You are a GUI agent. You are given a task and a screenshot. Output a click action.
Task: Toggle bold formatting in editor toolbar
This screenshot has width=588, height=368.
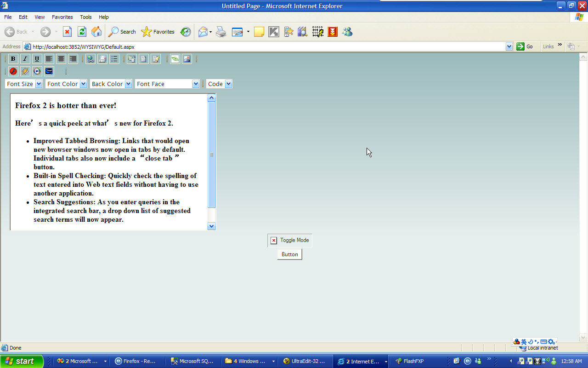pyautogui.click(x=13, y=59)
